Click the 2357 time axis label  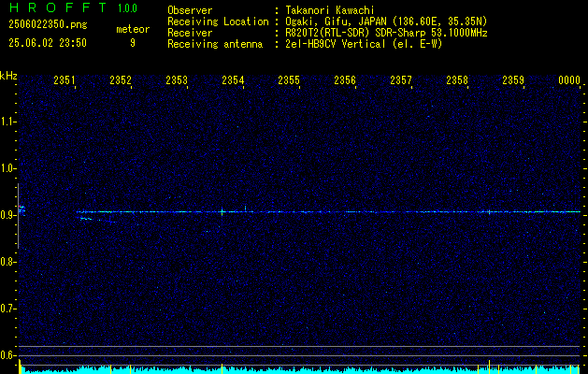point(401,80)
